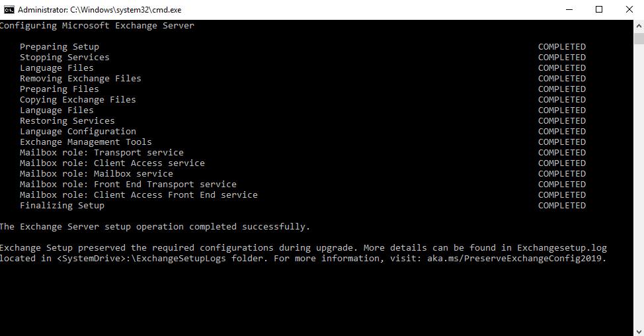Click COMPLETED next to Finalizing Setup
Screen dimensions: 644x336
click(562, 206)
